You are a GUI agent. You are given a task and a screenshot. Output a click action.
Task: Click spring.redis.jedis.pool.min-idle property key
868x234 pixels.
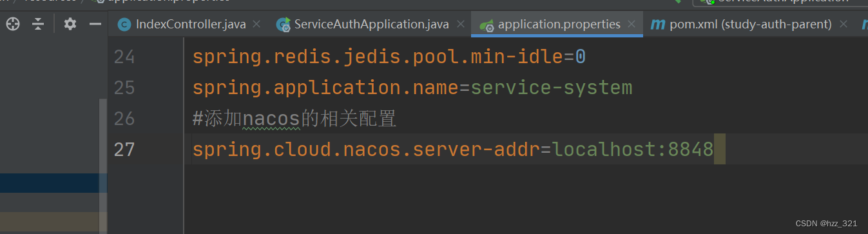click(378, 57)
